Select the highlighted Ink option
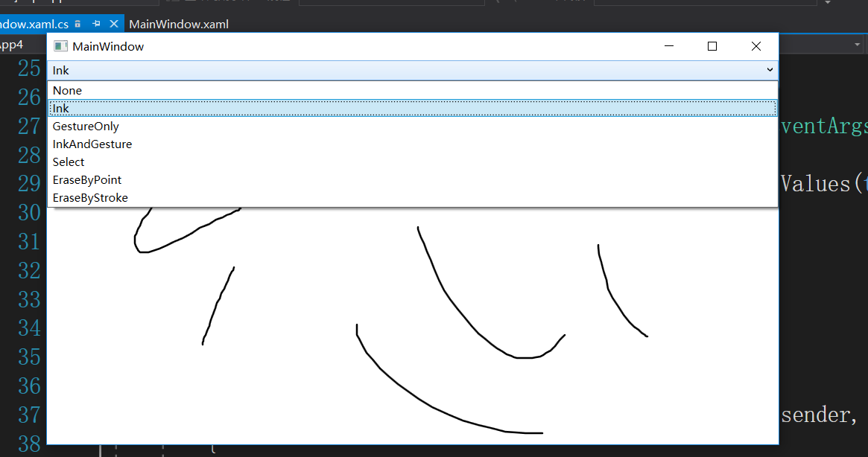This screenshot has width=868, height=457. (x=60, y=108)
